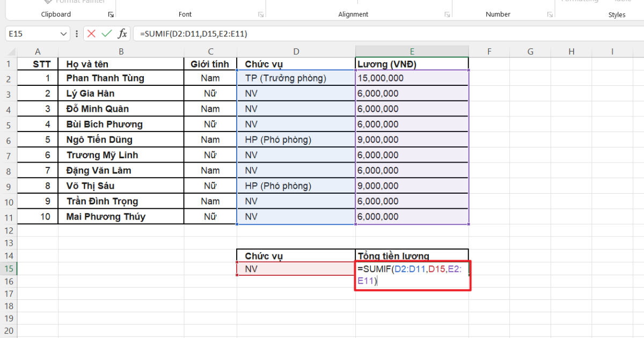Click inside the formula bar SUMIF text
This screenshot has height=338, width=644.
pos(193,33)
